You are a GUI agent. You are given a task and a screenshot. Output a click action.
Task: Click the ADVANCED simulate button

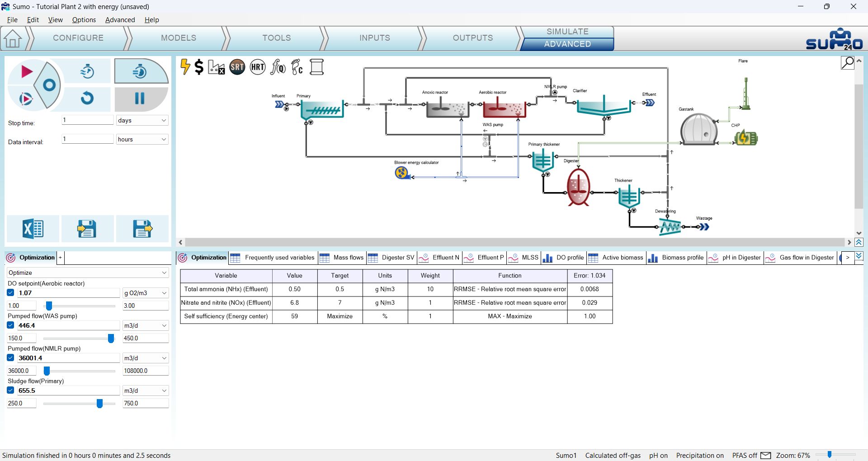pos(567,44)
